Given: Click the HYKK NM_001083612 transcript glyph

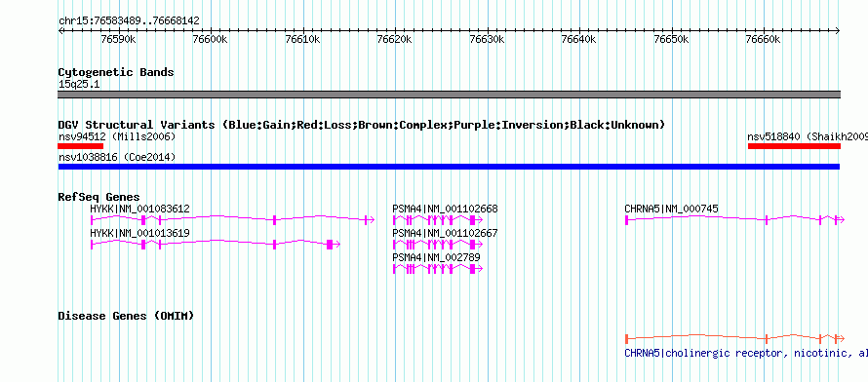Looking at the screenshot, I should coord(232,219).
